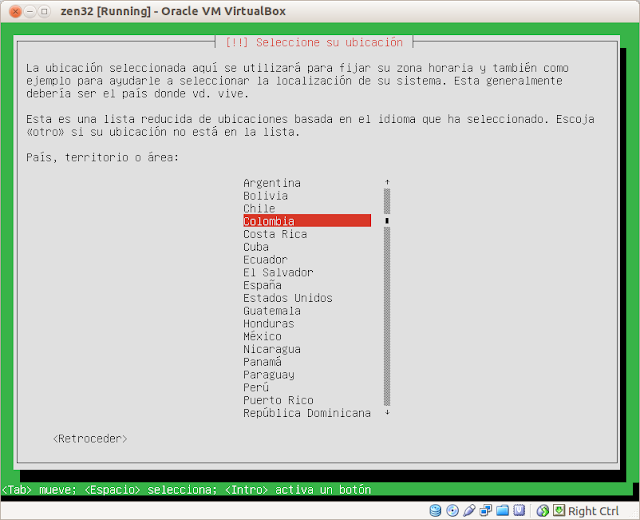Viewport: 640px width, 520px height.
Task: Choose Nicaragua in the country list
Action: 307,349
